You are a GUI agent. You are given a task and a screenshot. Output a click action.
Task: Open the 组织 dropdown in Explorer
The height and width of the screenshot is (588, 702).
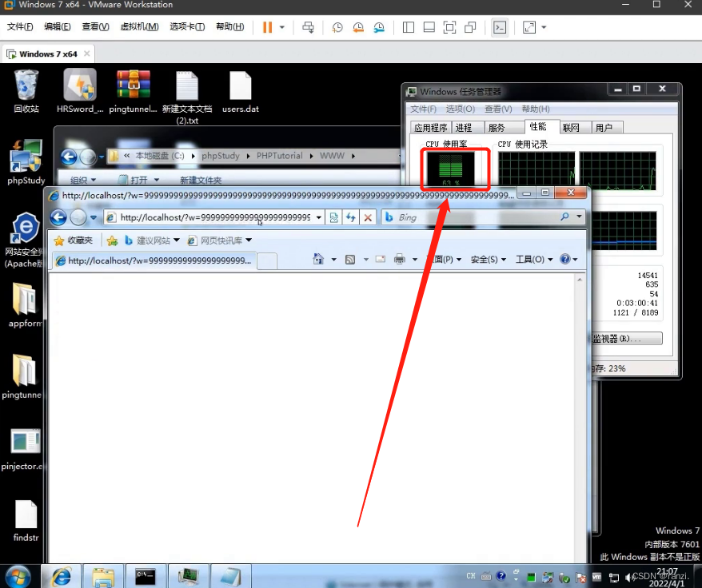[83, 180]
